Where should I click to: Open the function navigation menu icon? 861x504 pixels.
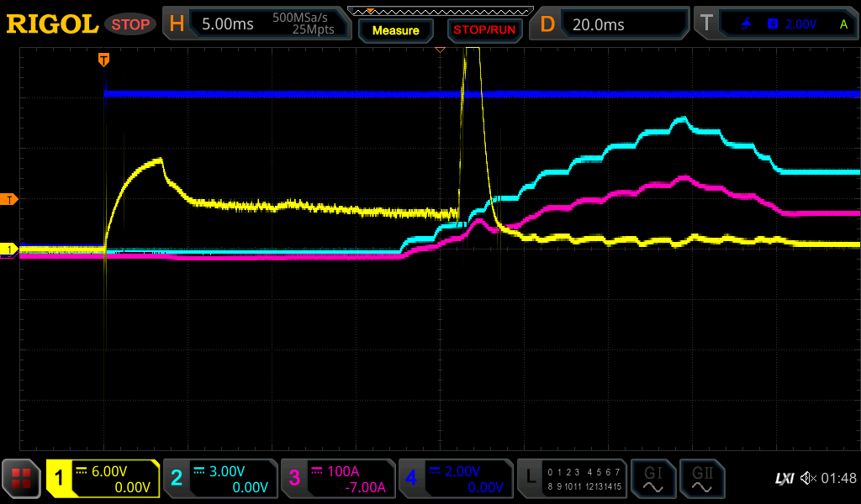click(x=21, y=479)
